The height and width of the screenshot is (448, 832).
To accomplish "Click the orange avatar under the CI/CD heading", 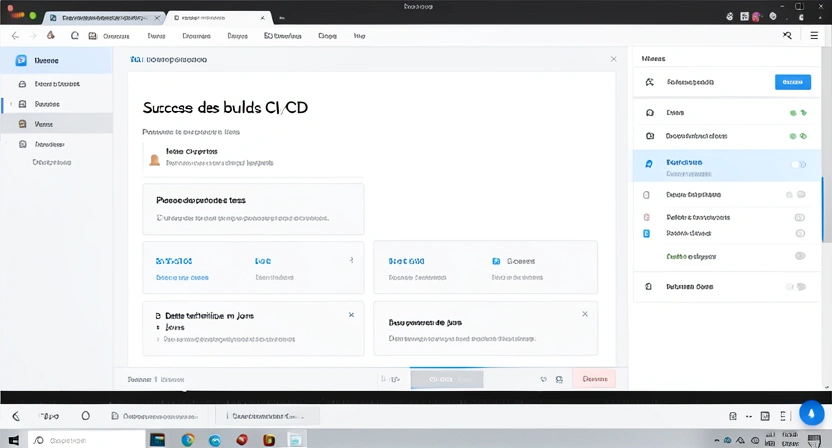I will [154, 159].
